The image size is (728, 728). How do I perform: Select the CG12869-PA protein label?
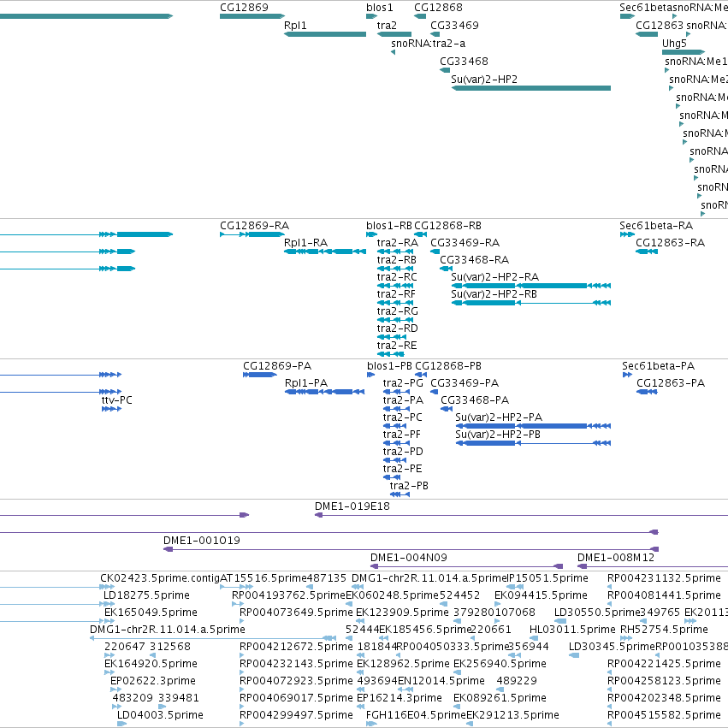pos(277,366)
